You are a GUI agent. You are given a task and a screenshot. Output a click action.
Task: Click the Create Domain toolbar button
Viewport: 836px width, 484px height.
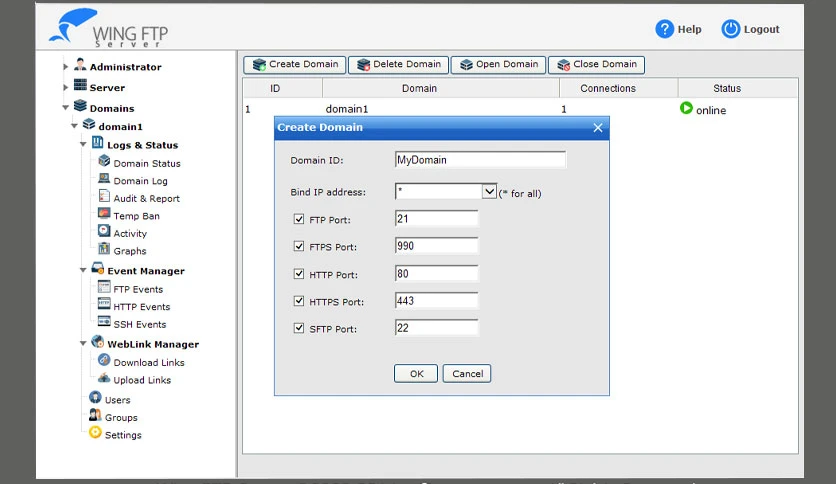point(295,64)
